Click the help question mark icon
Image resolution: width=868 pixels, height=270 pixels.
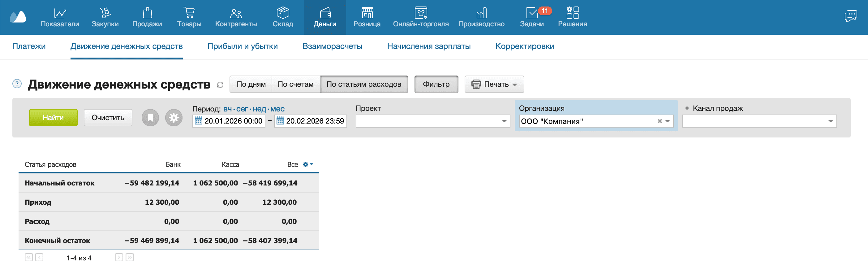tap(17, 84)
